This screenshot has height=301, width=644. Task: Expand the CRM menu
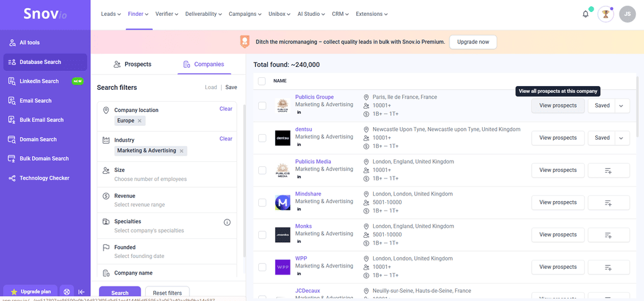point(340,14)
